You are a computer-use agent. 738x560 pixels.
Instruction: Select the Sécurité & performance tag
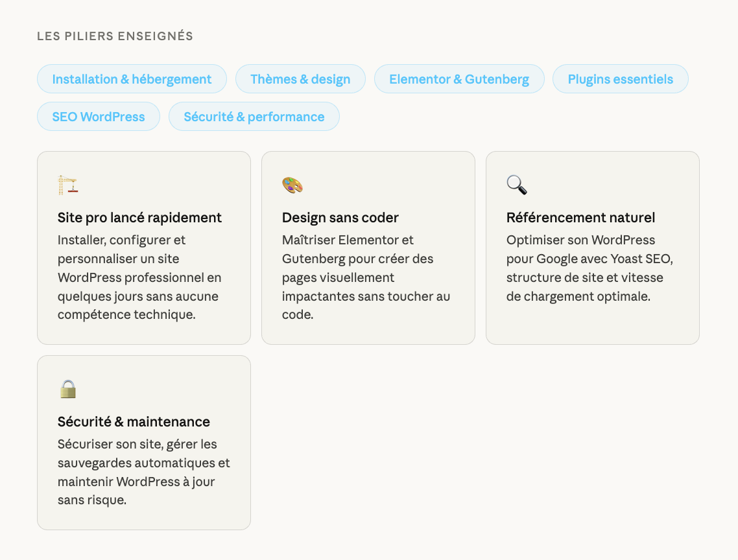point(254,117)
